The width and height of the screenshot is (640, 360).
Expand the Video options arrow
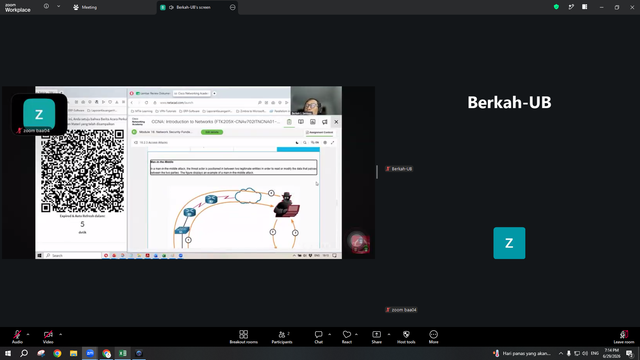pyautogui.click(x=60, y=334)
